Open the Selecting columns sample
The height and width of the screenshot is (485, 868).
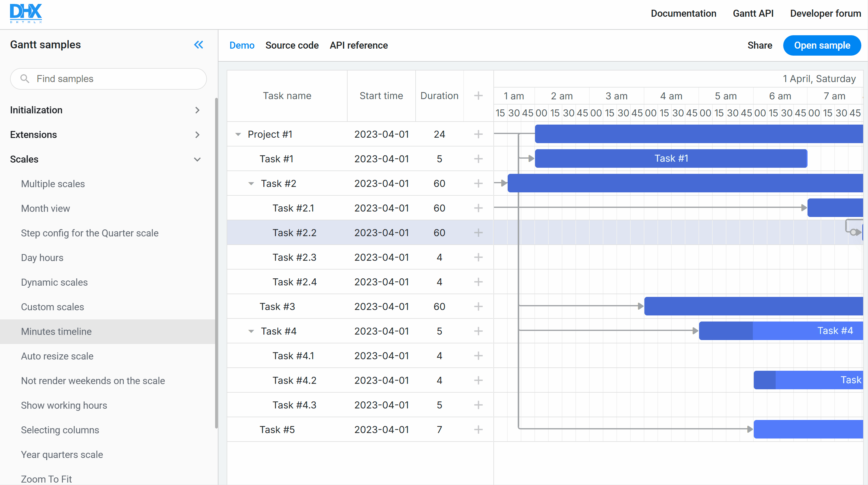point(60,430)
